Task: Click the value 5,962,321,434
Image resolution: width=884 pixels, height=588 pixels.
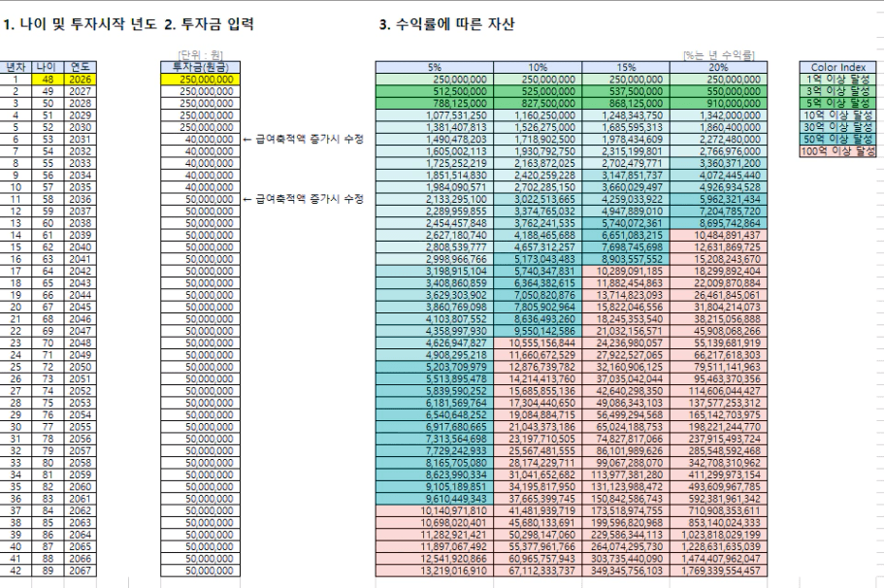Action: click(x=719, y=199)
